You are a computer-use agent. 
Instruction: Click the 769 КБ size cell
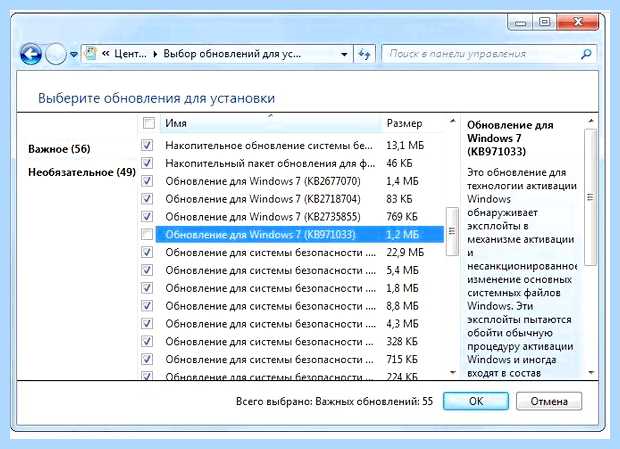click(402, 217)
